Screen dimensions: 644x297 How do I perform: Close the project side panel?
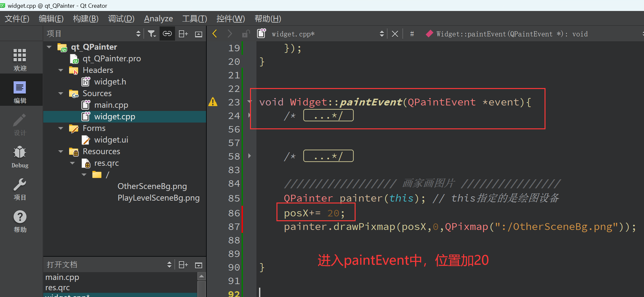coord(199,34)
